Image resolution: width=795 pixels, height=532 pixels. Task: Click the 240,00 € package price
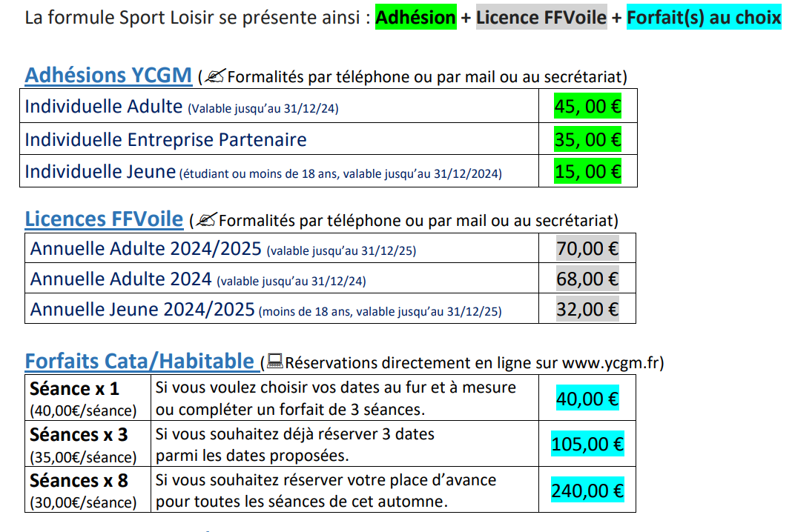pyautogui.click(x=587, y=491)
